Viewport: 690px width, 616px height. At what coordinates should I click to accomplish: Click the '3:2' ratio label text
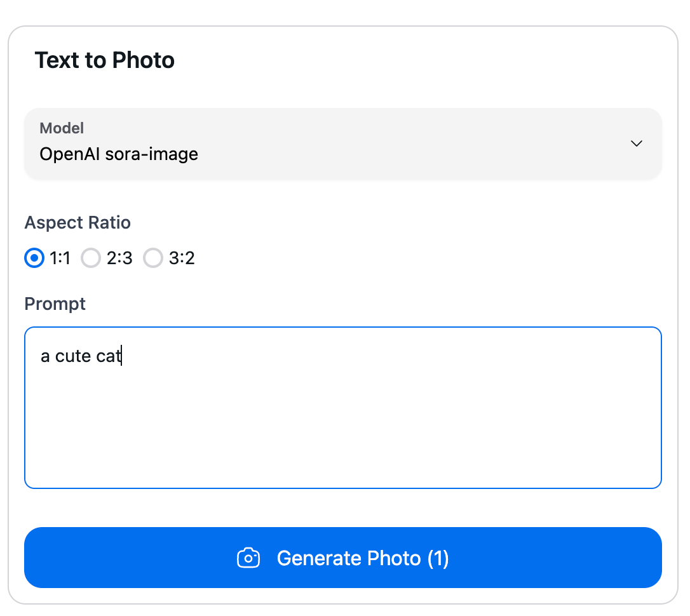(182, 258)
